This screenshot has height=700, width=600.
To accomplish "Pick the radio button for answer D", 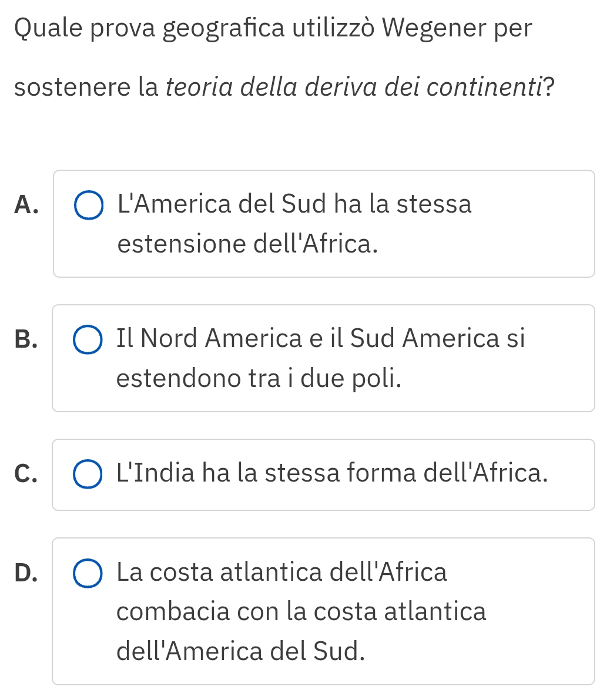I will tap(88, 573).
